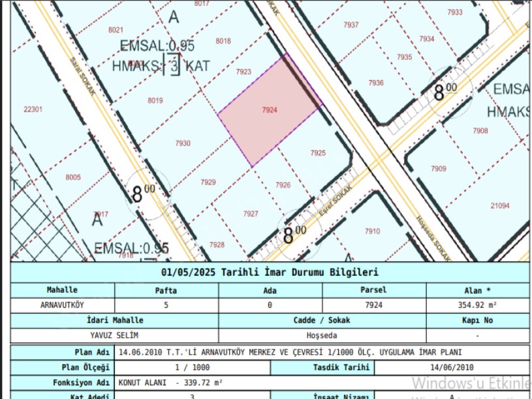Select parcel 21094 on the map
The width and height of the screenshot is (532, 399).
pyautogui.click(x=499, y=206)
